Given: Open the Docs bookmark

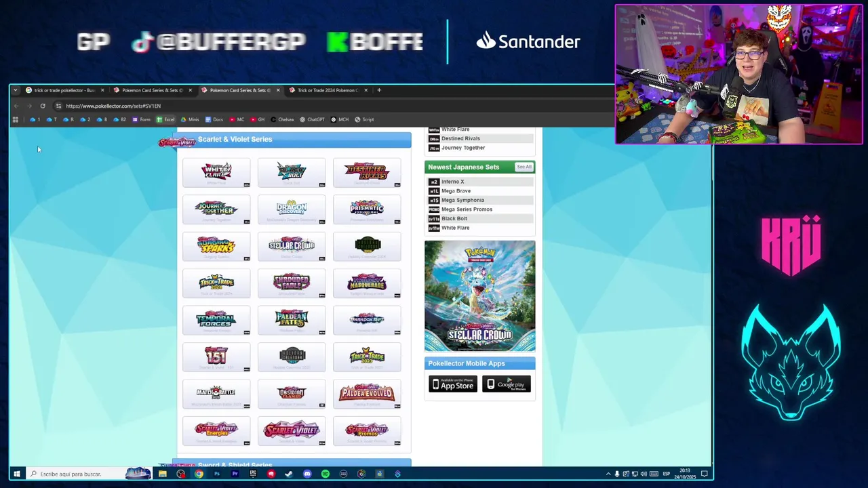Looking at the screenshot, I should click(214, 120).
